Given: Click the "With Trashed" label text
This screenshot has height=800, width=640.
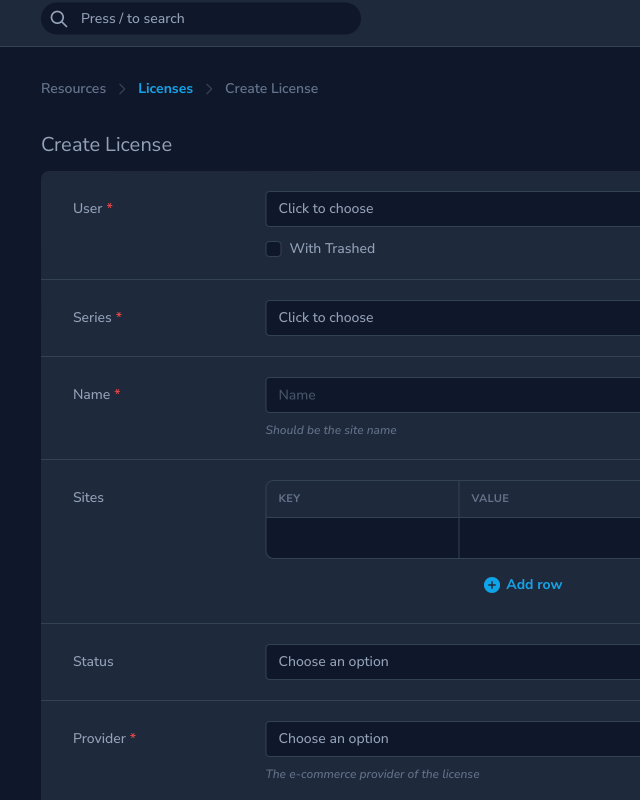Looking at the screenshot, I should 332,249.
